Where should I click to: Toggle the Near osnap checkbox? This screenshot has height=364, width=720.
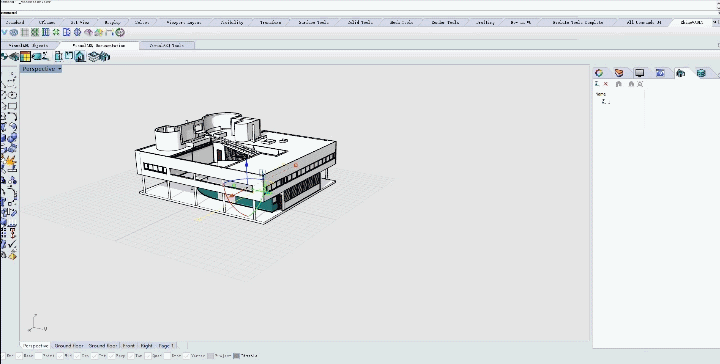(x=19, y=356)
